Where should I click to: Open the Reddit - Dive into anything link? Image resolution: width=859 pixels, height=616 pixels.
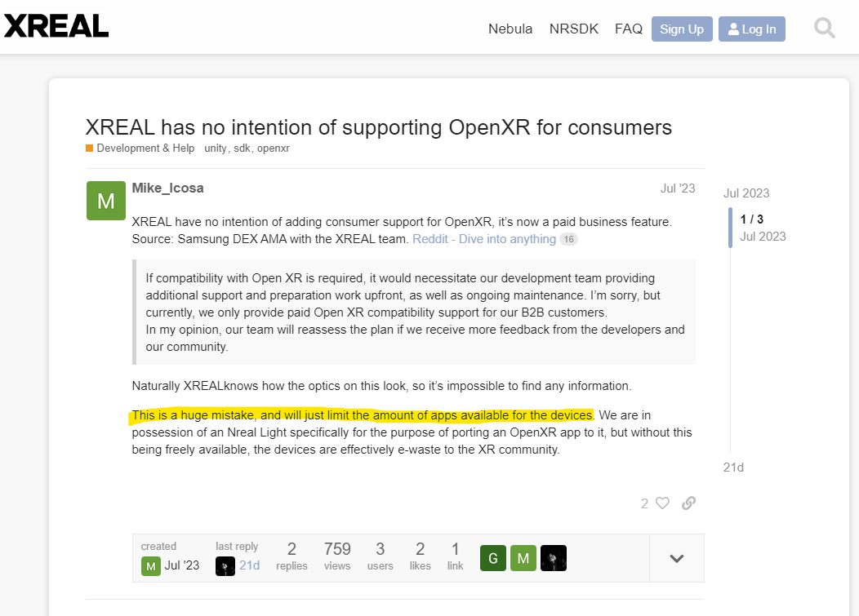484,239
